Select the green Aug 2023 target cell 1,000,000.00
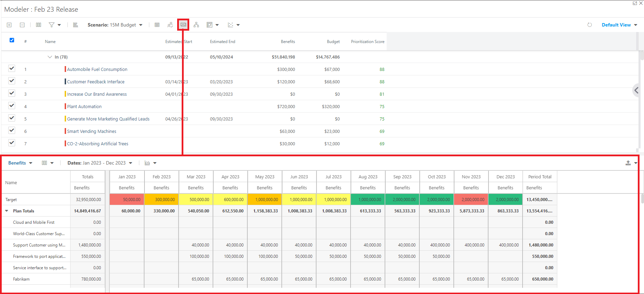644x294 pixels. [x=368, y=199]
